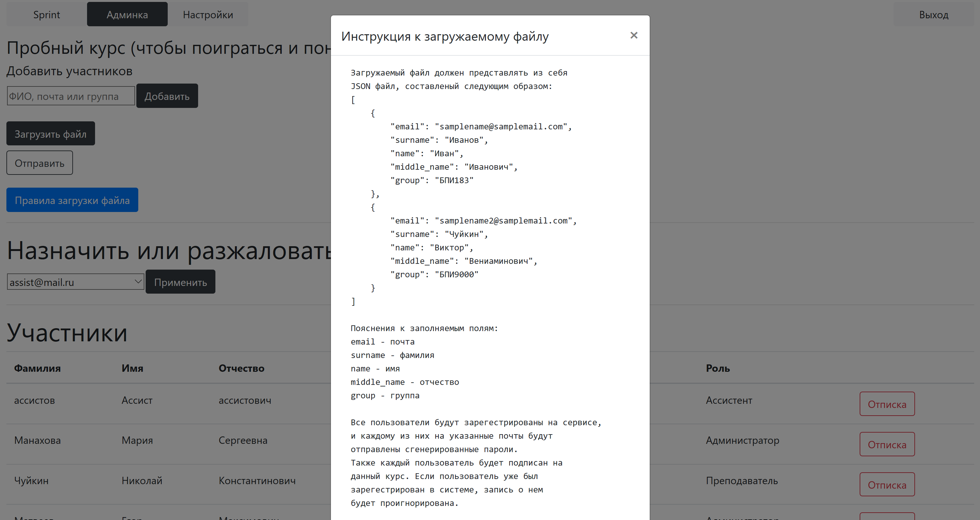Click the "middle_name": "Вениаминович" line
The height and width of the screenshot is (520, 980).
pyautogui.click(x=464, y=261)
